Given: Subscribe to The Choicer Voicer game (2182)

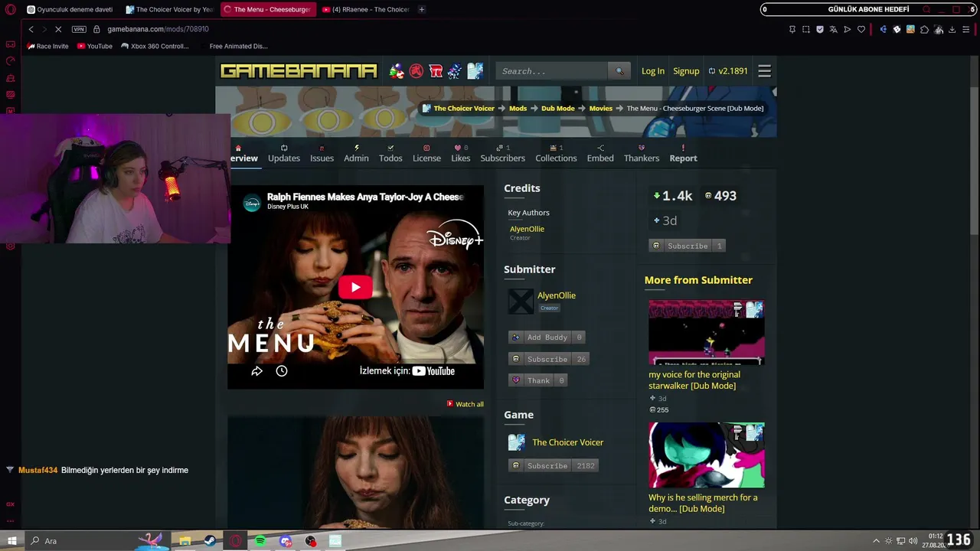Looking at the screenshot, I should click(553, 465).
